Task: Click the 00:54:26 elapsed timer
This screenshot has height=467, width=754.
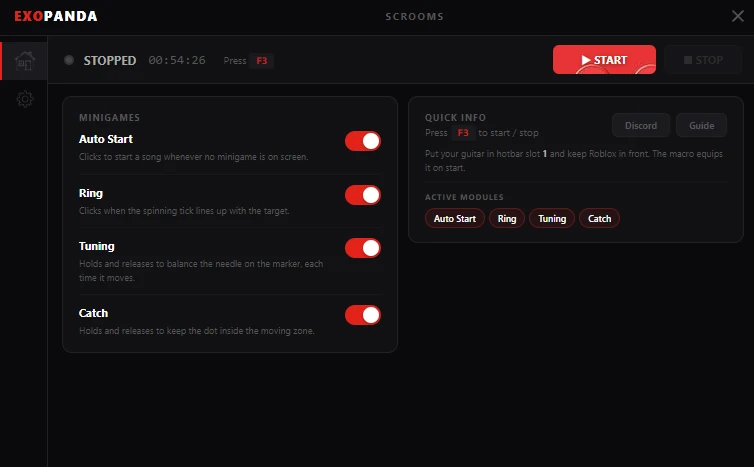Action: coord(177,60)
